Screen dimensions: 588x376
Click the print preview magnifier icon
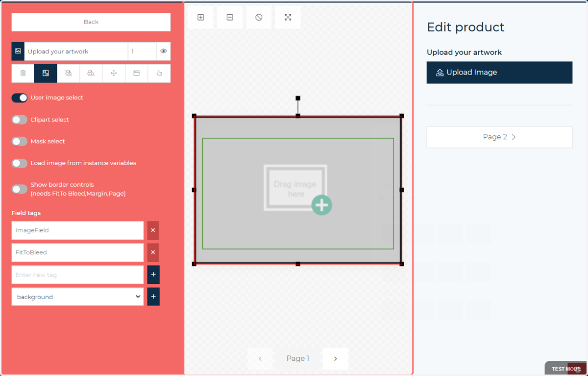point(91,73)
